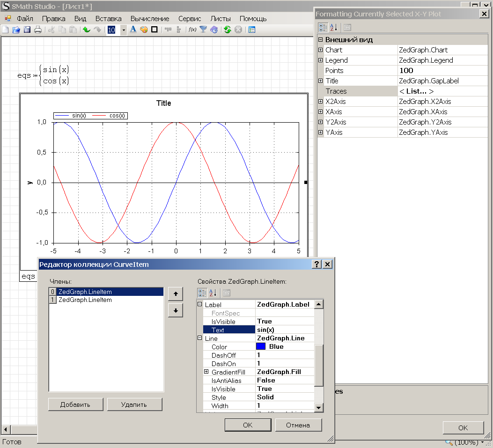
Task: Click the Добавить button
Action: tap(75, 404)
